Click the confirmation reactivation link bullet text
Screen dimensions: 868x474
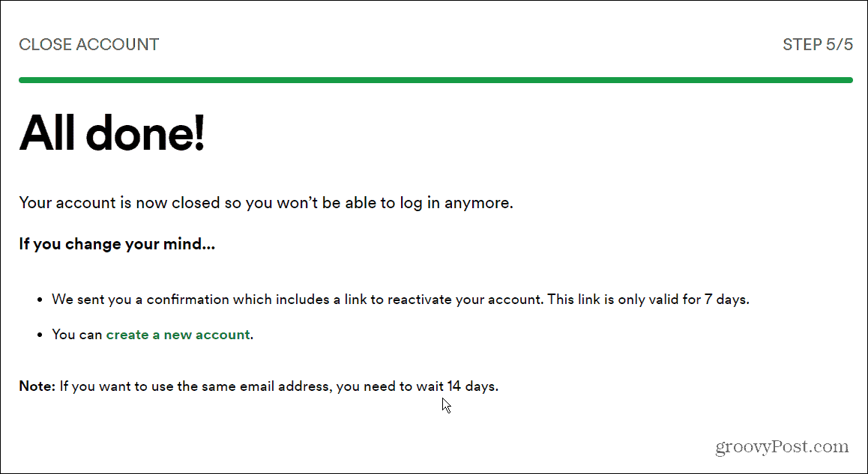click(400, 300)
